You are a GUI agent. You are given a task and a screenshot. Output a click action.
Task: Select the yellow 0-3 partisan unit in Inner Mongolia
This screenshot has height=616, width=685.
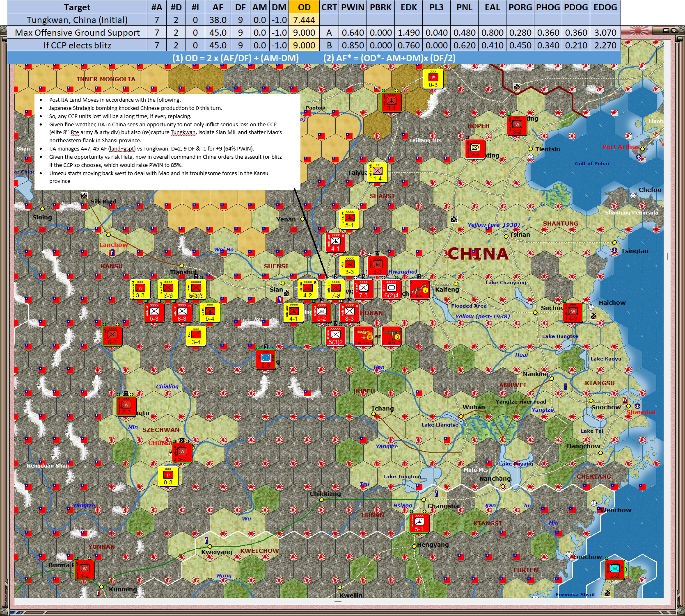coord(433,79)
